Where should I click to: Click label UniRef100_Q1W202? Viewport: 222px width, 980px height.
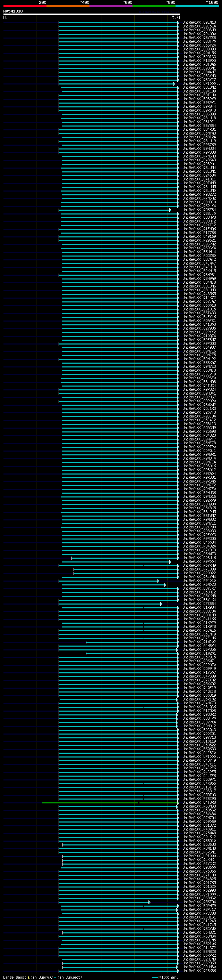pos(199,642)
